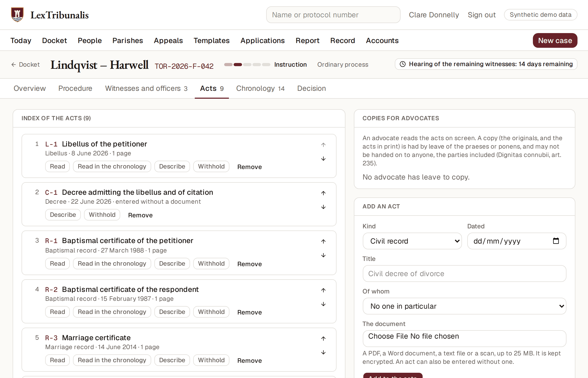Withhold the Decree admitting the libellus
Viewport: 588px width, 378px height.
(102, 215)
